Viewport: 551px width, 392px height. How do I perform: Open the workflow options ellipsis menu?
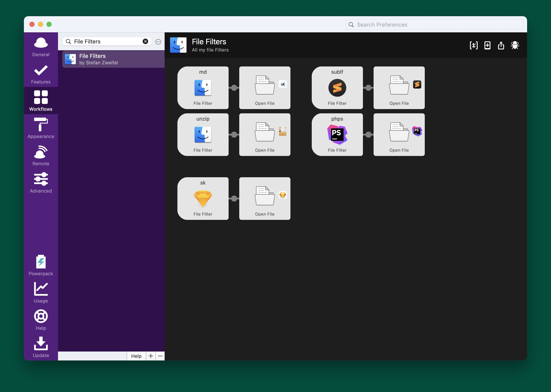(x=158, y=42)
